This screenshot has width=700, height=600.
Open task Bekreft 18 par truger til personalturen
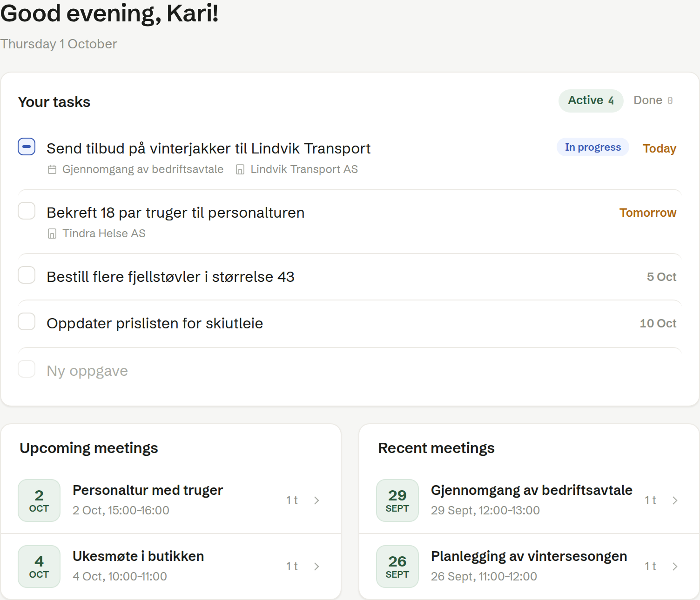pos(175,213)
